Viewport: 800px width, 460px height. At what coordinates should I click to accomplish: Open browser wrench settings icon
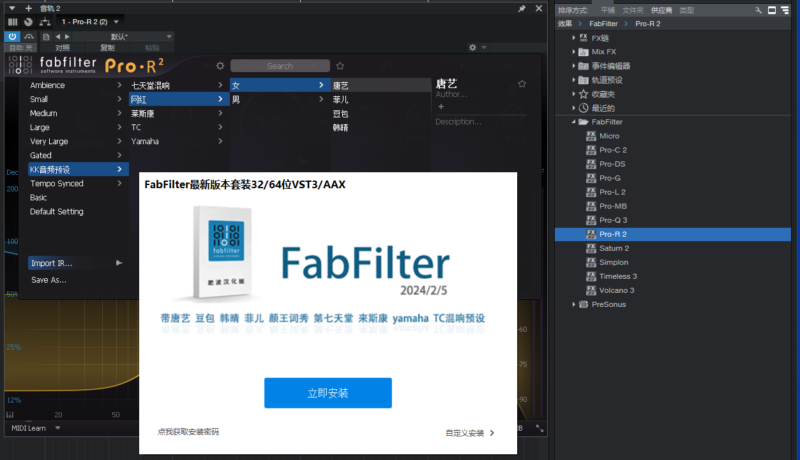pos(758,10)
